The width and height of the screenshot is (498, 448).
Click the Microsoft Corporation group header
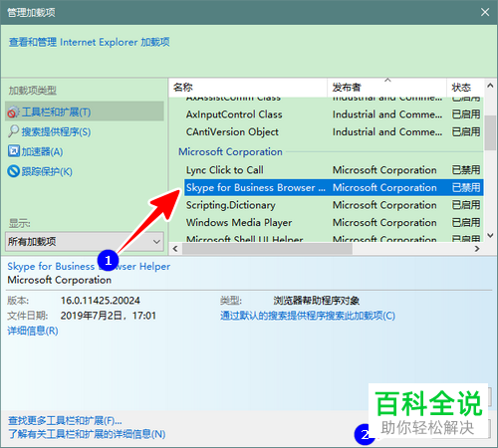point(230,151)
